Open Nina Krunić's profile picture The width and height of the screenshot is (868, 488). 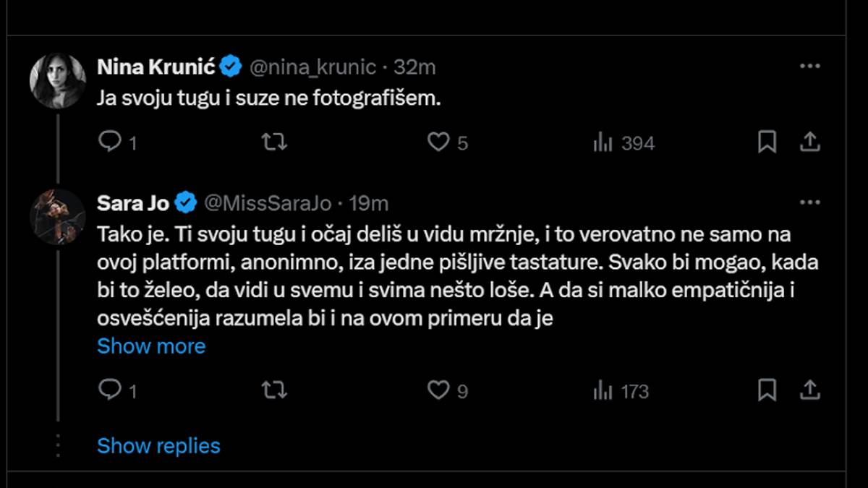[x=58, y=80]
